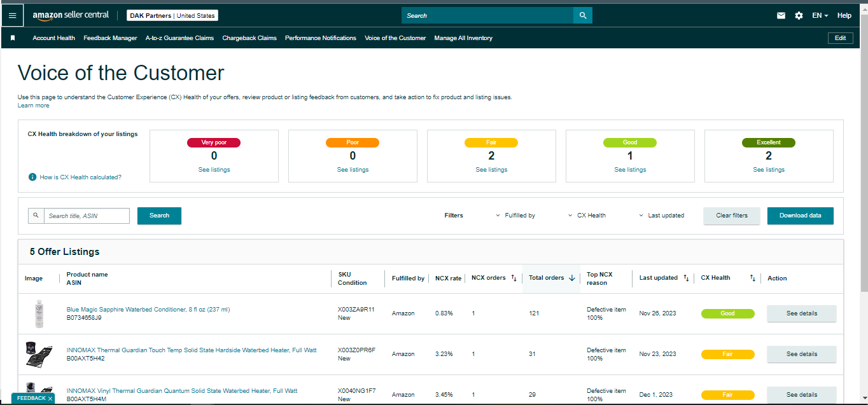
Task: Open Account Health menu item
Action: pos(53,38)
